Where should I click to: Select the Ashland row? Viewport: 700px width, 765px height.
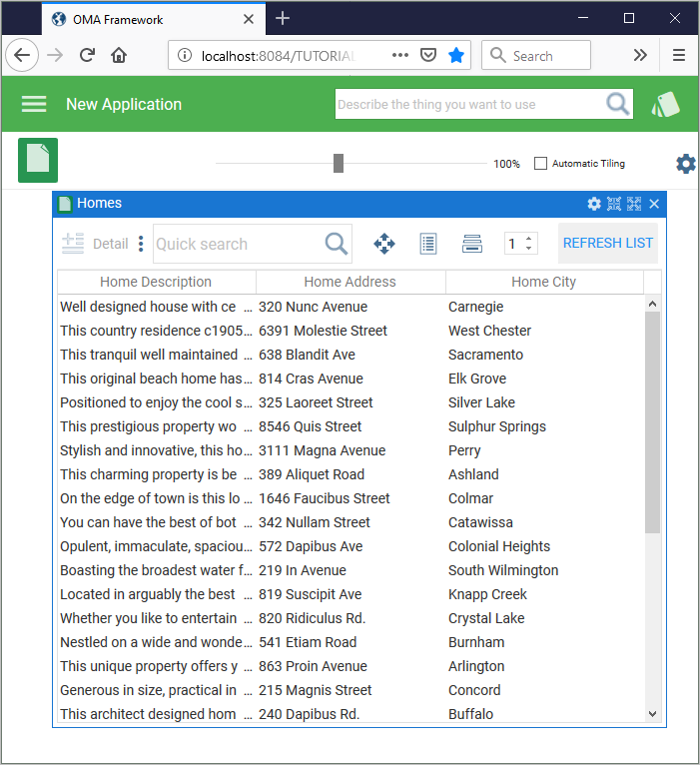pyautogui.click(x=351, y=473)
